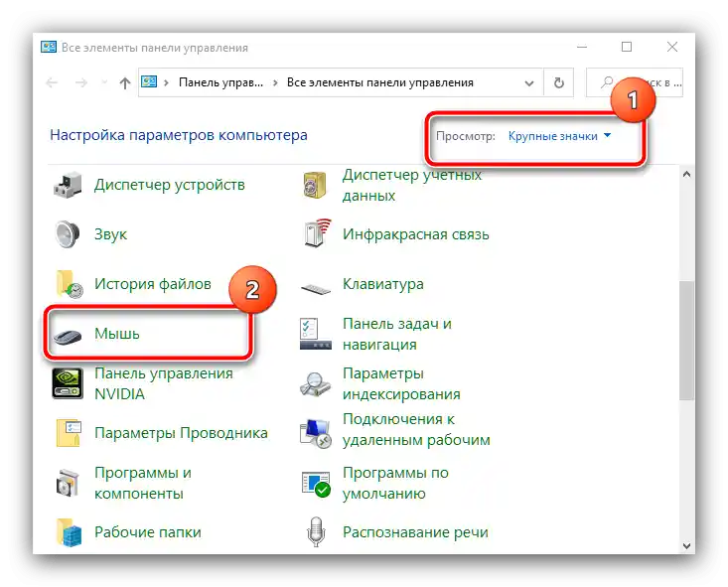Open the Мышь link

[117, 334]
